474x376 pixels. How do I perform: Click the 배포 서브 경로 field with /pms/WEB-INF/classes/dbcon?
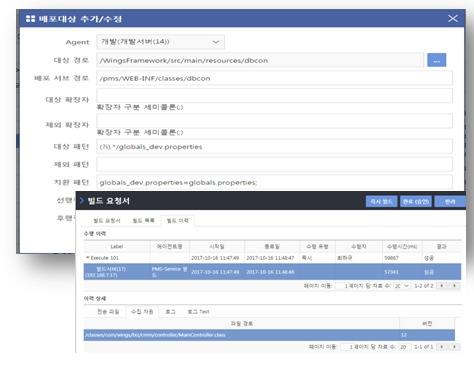tap(274, 78)
